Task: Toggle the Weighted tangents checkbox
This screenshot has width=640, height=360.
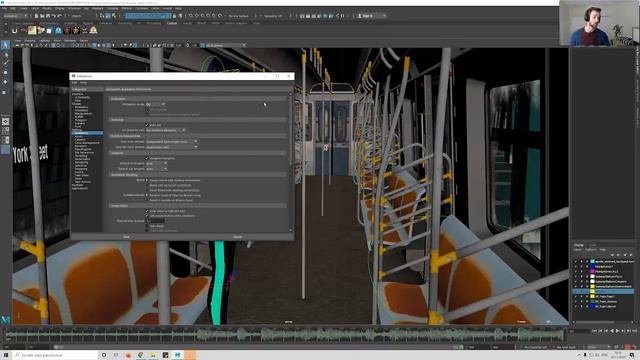Action: [147, 158]
